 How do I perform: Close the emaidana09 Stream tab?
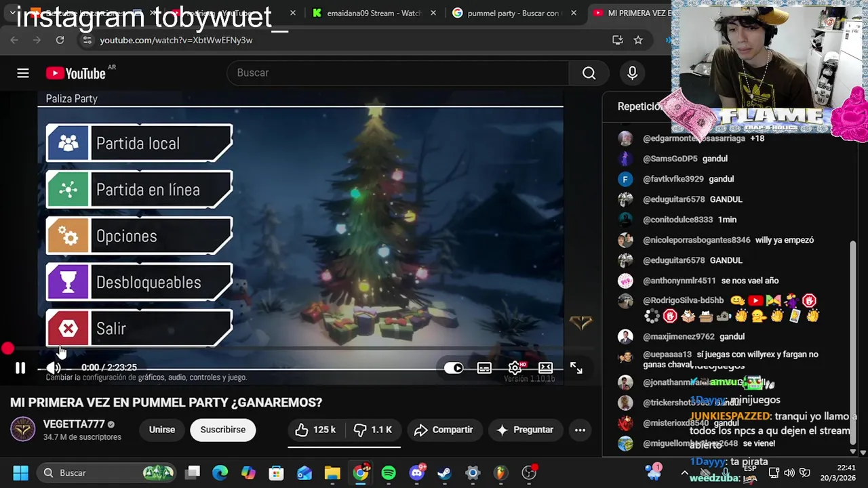point(433,13)
